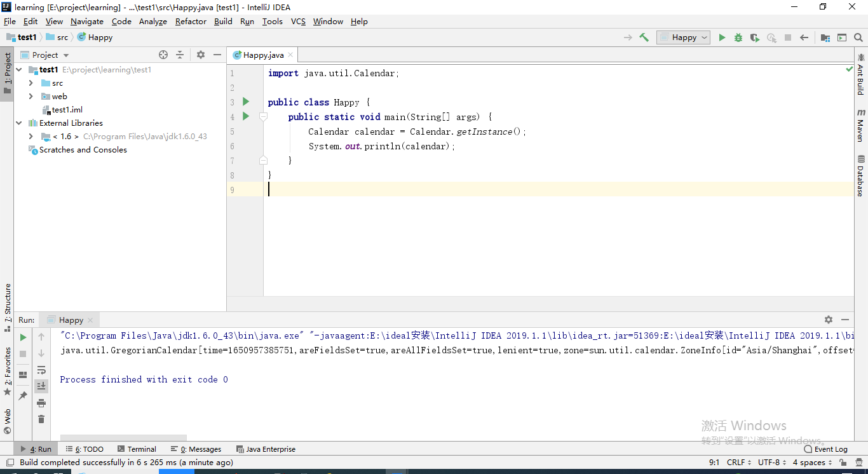Close the Happy tab in Run panel
The width and height of the screenshot is (868, 474).
pos(90,320)
